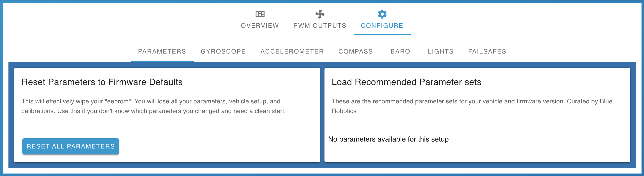
Task: Navigate to the PWM OUTPUTS page
Action: [320, 25]
